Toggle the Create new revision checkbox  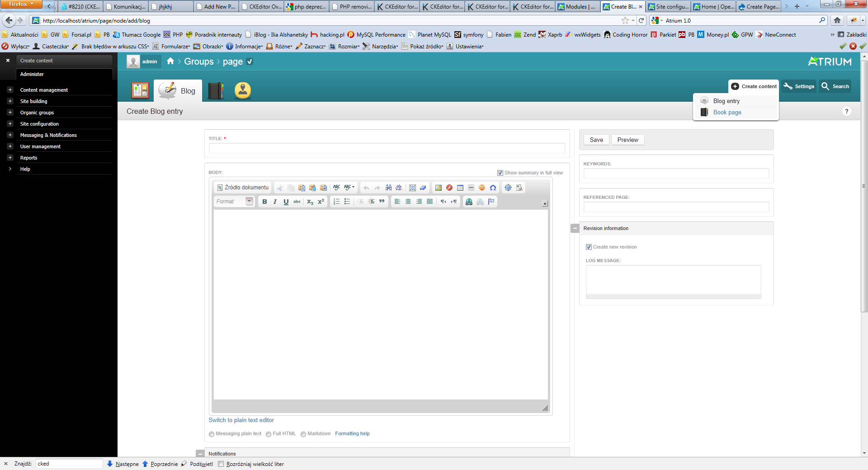[x=589, y=247]
